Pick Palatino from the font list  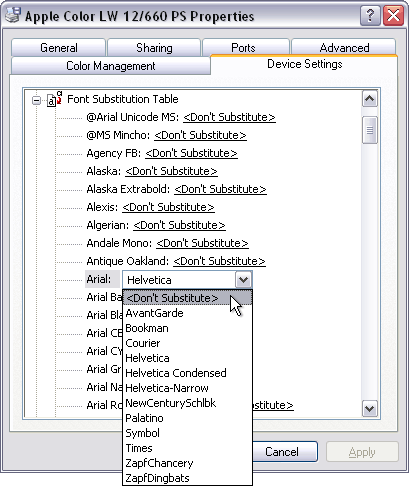[x=188, y=418]
